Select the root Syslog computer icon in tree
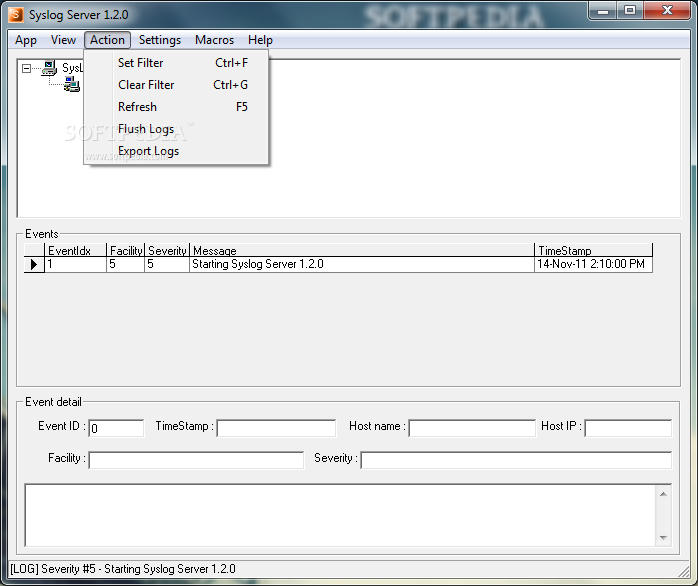Viewport: 698px width, 586px height. (x=49, y=68)
